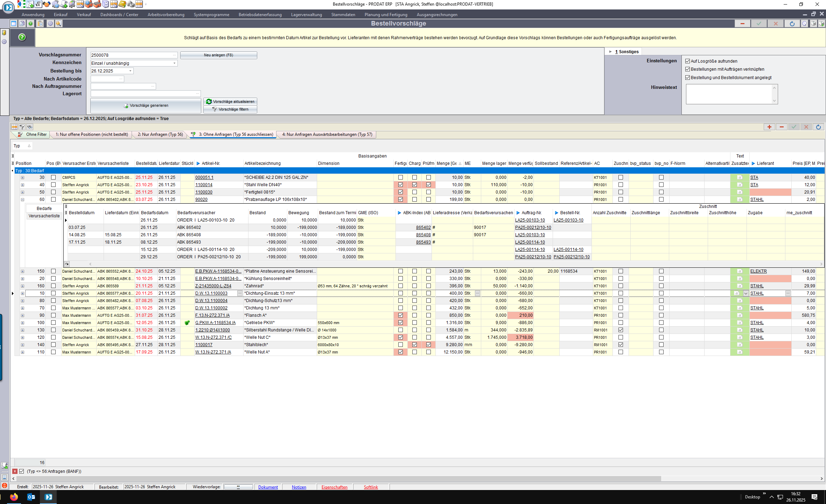The width and height of the screenshot is (826, 504).
Task: Click the clipboard icon in form toolbar
Action: coord(40,23)
